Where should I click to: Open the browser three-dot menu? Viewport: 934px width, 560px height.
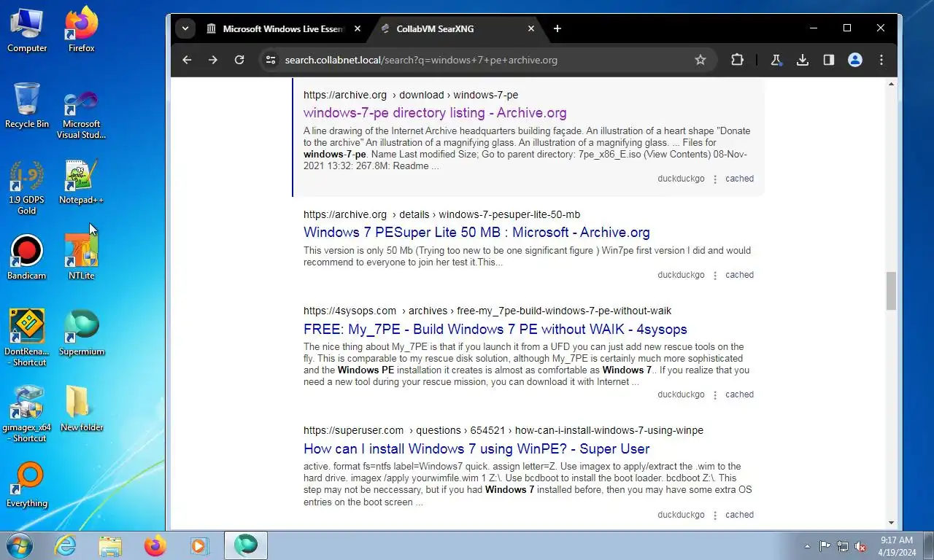(881, 60)
